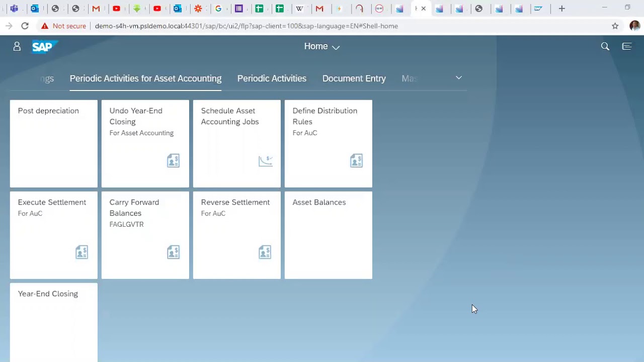The height and width of the screenshot is (362, 644).
Task: Click the Reverse Settlement tile icon
Action: click(265, 252)
